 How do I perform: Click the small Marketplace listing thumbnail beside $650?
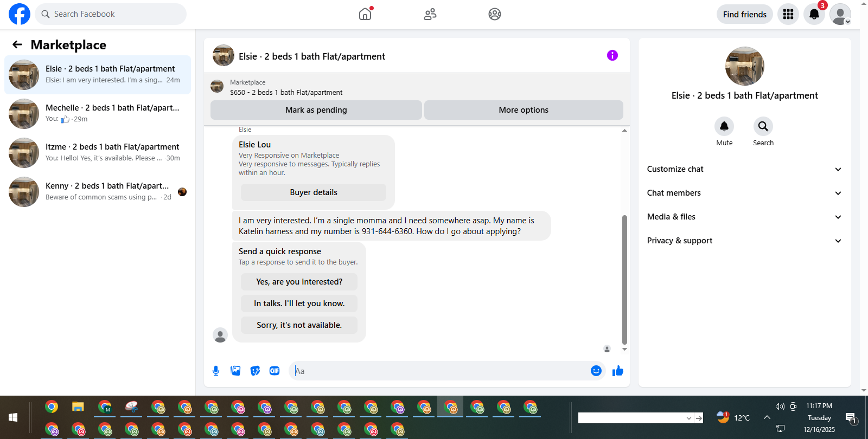[217, 86]
